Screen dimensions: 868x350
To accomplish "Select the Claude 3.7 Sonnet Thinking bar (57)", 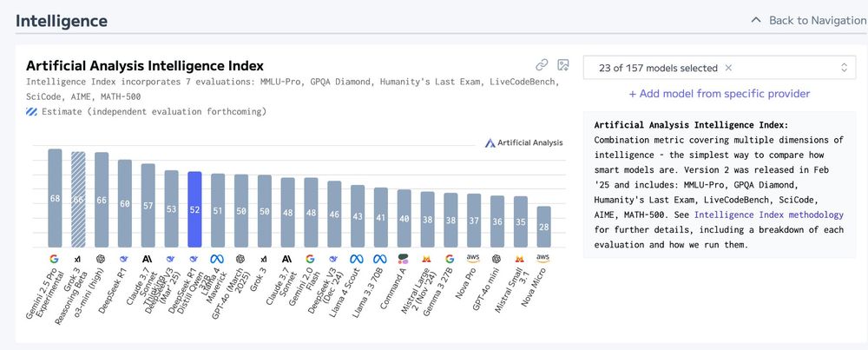I will click(148, 206).
